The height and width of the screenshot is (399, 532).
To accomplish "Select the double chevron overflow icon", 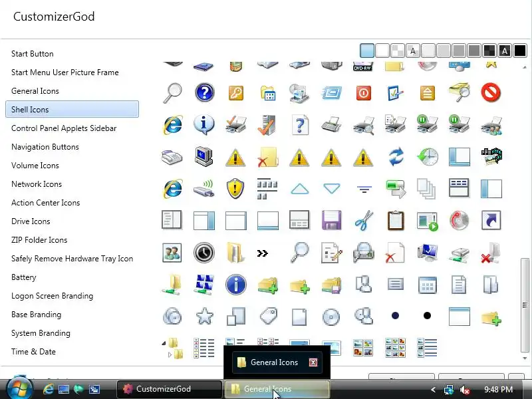I will [262, 253].
